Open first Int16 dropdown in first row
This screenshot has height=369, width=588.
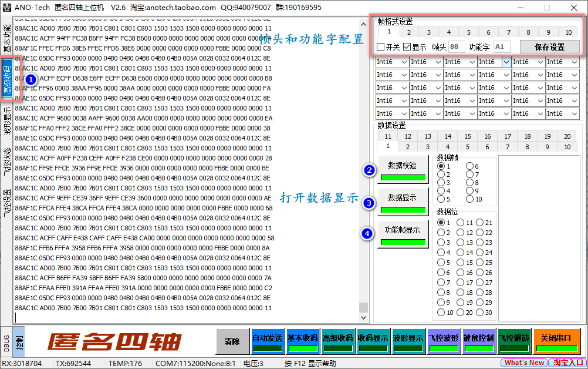click(404, 62)
